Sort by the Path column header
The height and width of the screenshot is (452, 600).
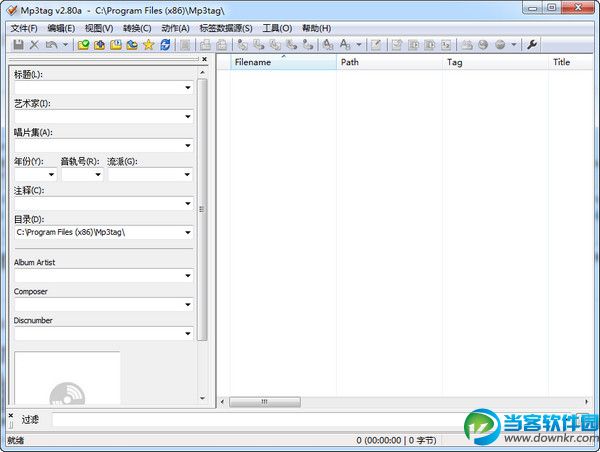pyautogui.click(x=390, y=62)
